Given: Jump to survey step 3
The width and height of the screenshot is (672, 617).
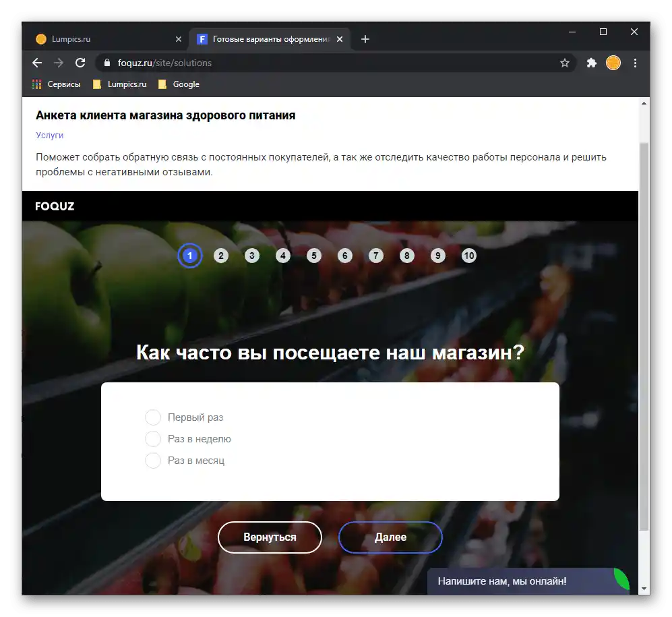Looking at the screenshot, I should 252,256.
